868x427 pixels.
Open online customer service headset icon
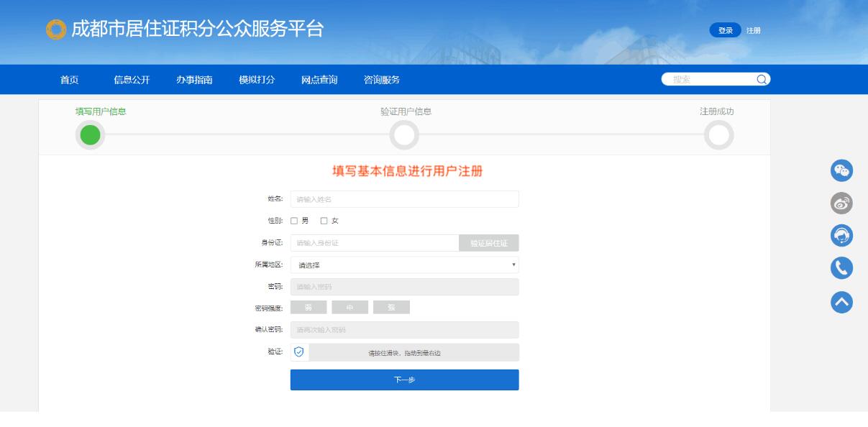coord(841,236)
